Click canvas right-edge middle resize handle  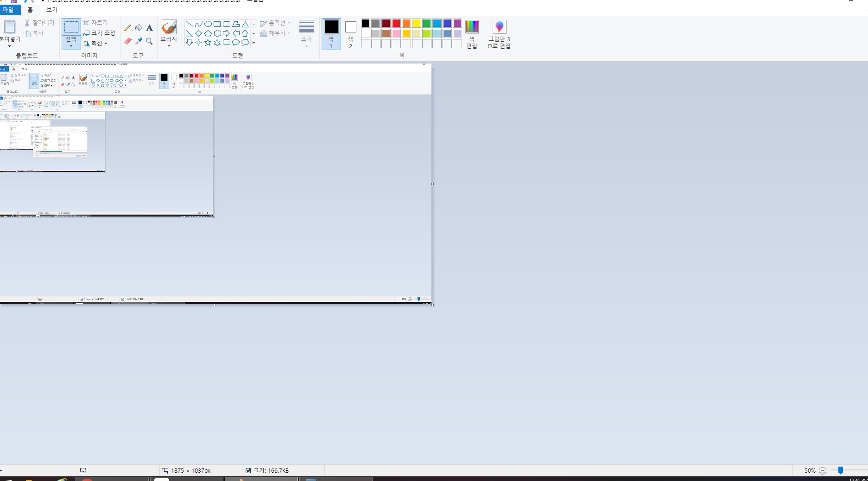point(432,184)
